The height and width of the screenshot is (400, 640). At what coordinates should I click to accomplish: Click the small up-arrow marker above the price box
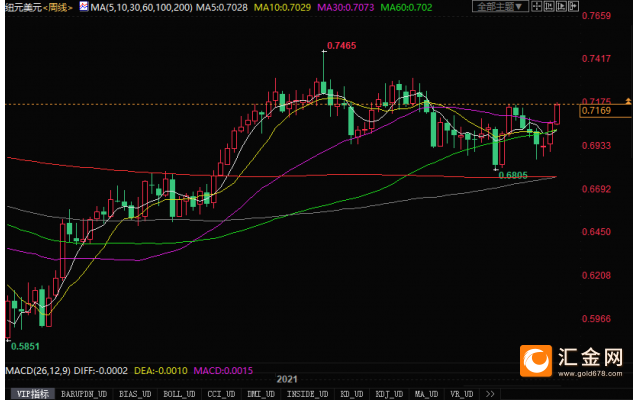pyautogui.click(x=628, y=100)
